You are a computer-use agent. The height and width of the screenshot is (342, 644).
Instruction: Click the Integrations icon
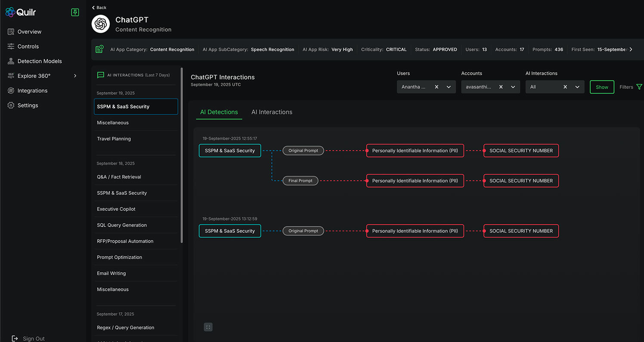[x=11, y=91]
